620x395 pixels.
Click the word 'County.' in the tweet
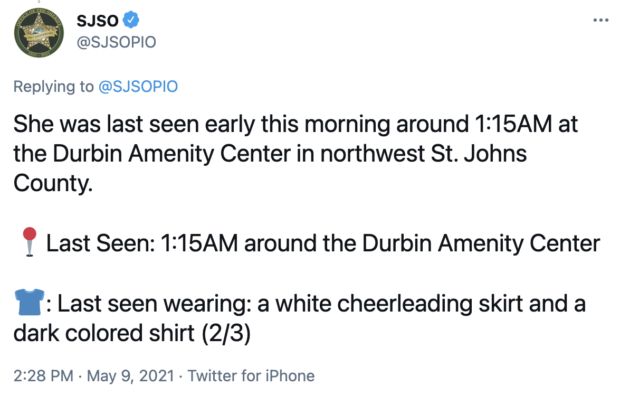53,184
